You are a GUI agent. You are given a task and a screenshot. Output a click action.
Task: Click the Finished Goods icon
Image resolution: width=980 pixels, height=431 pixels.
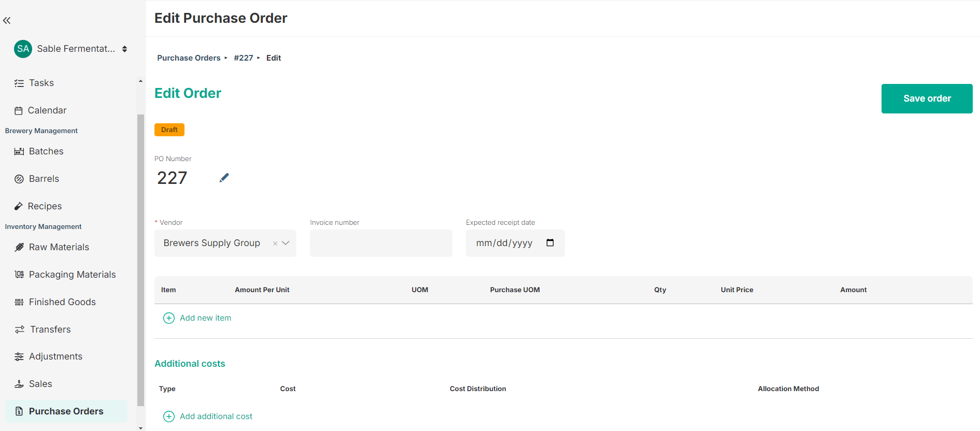point(19,302)
